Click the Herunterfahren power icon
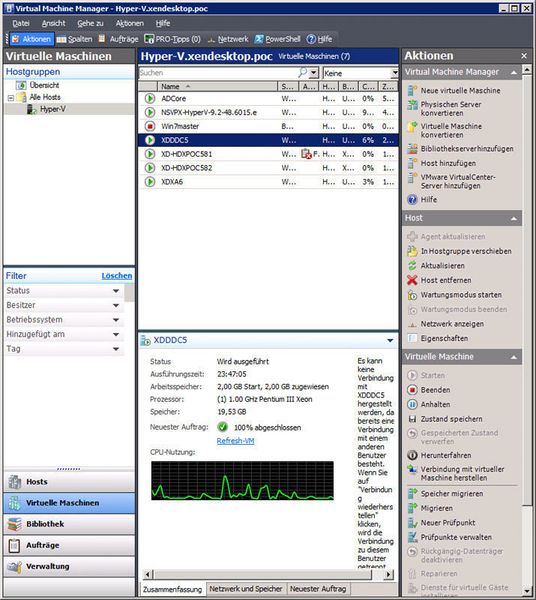This screenshot has width=536, height=600. point(412,455)
